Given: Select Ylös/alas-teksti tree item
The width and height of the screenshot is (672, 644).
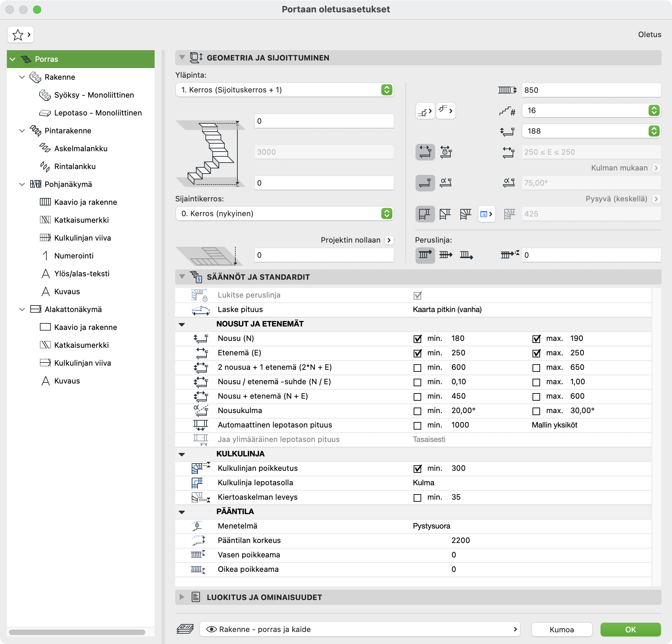Looking at the screenshot, I should pos(82,274).
